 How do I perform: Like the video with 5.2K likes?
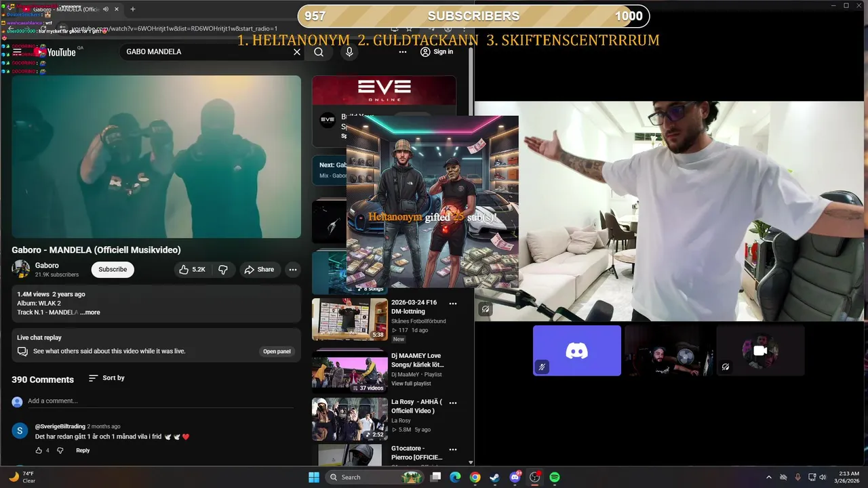pyautogui.click(x=192, y=269)
